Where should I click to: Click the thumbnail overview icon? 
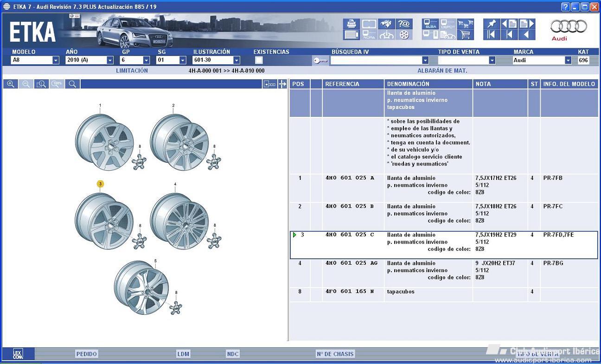pyautogui.click(x=269, y=84)
